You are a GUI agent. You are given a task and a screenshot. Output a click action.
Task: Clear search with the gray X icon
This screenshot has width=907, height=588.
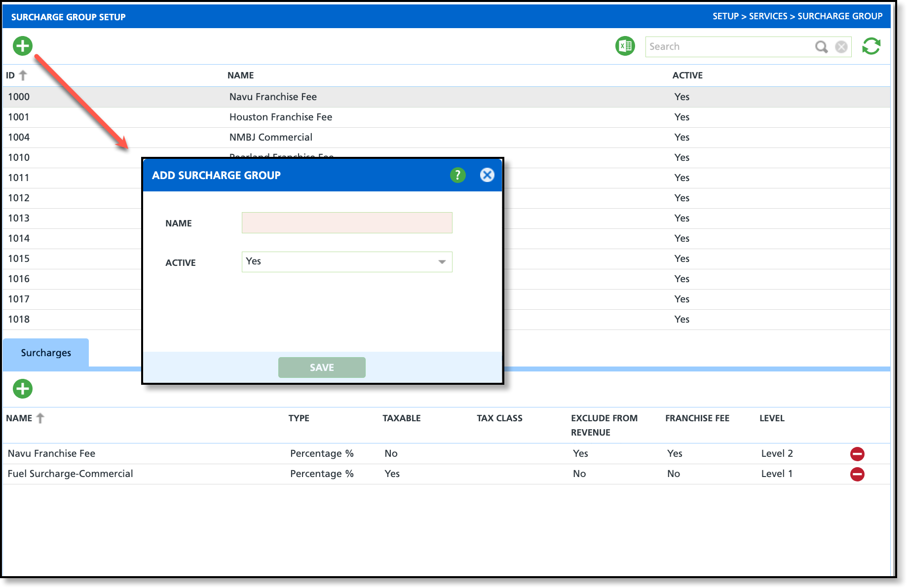coord(841,47)
